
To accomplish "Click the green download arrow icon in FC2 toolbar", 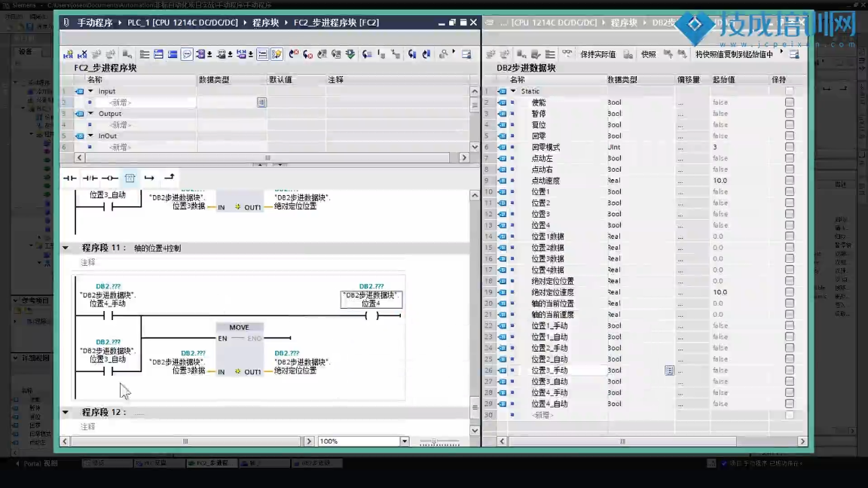I will [x=350, y=54].
